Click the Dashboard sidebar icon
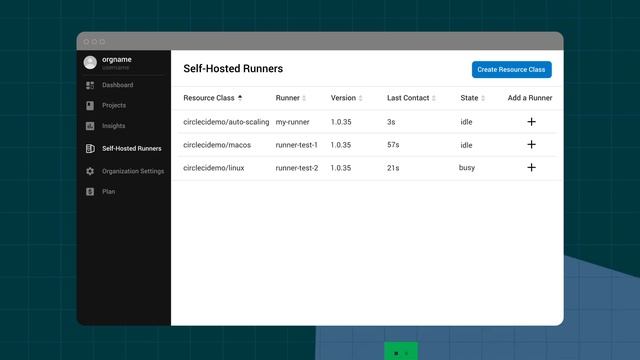 (90, 85)
